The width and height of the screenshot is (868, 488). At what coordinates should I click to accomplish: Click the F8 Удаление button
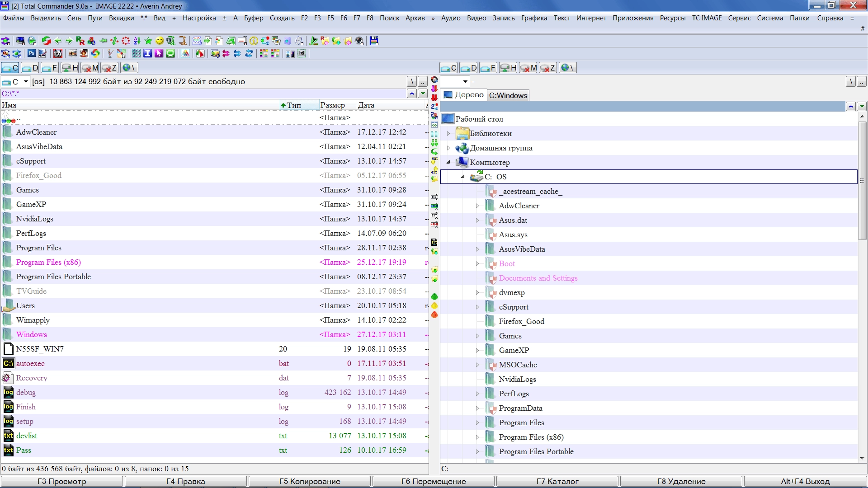[681, 481]
